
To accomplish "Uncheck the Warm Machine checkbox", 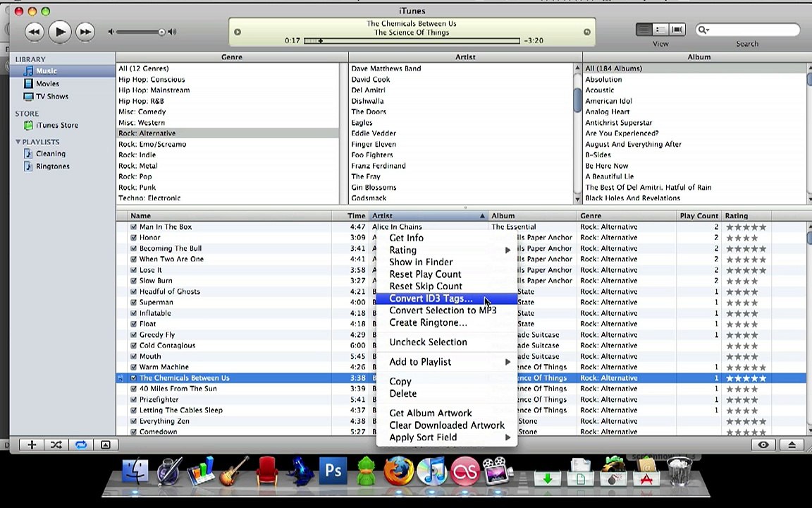I will [134, 367].
